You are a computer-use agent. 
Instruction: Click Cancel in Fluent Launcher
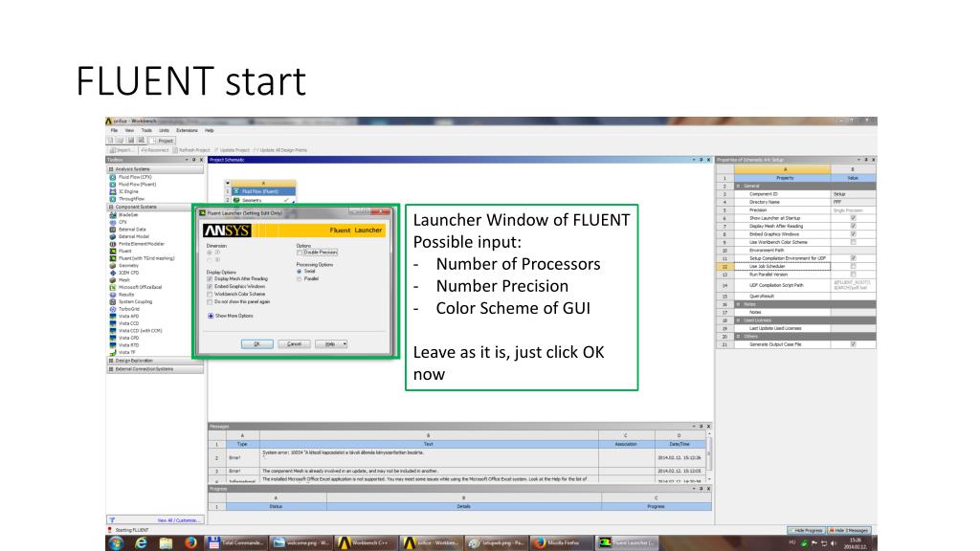click(295, 344)
